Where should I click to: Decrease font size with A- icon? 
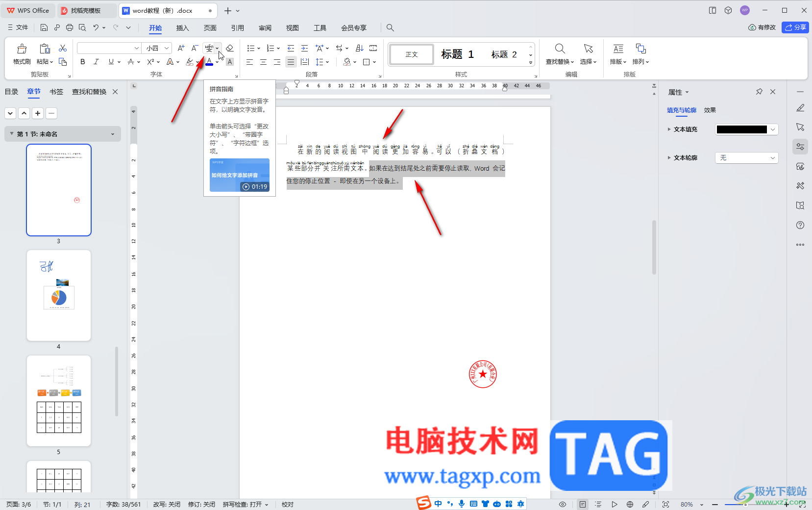pyautogui.click(x=195, y=48)
